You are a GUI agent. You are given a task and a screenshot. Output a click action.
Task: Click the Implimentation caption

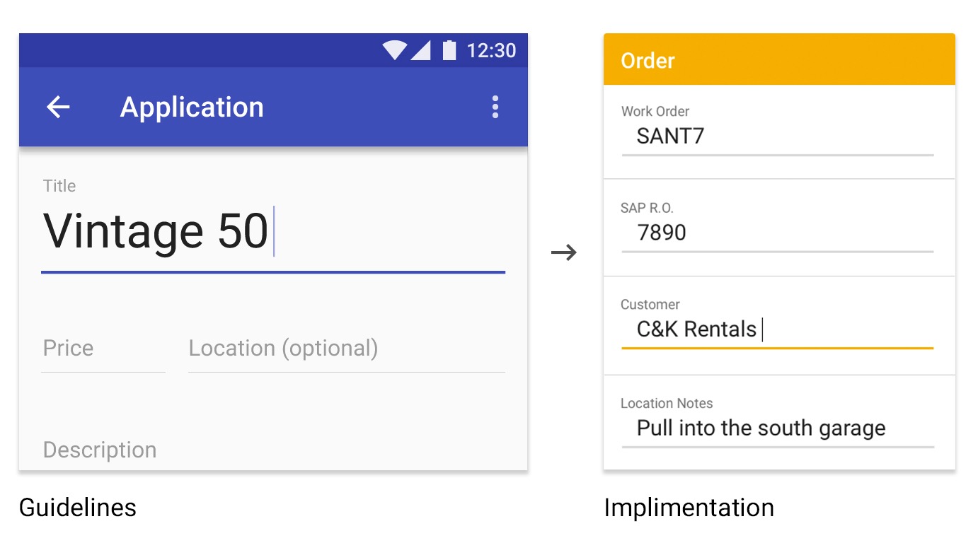click(x=689, y=508)
